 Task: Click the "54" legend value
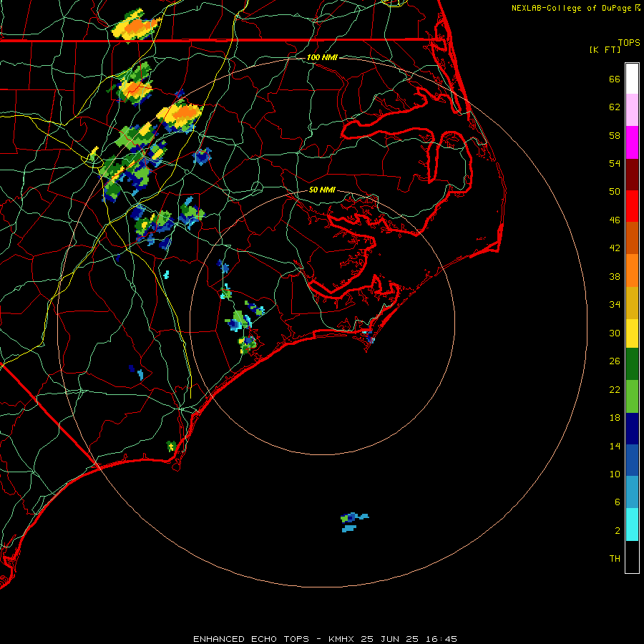[615, 163]
